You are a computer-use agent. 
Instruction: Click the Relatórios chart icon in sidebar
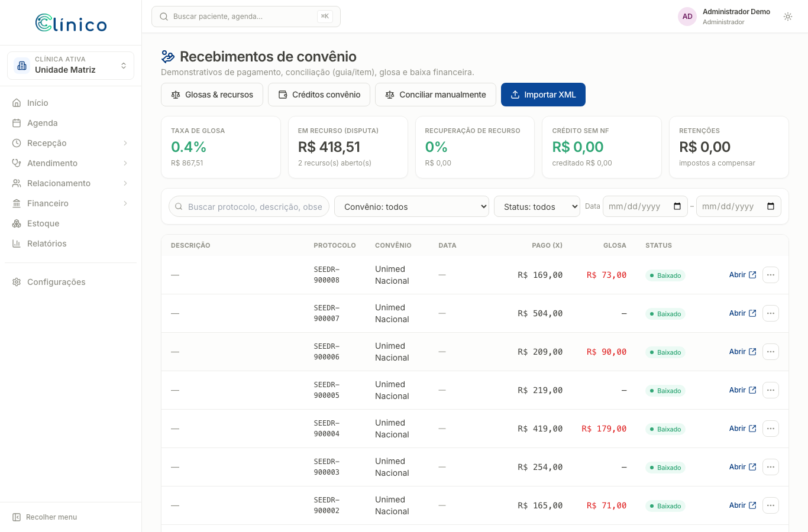[x=17, y=244]
